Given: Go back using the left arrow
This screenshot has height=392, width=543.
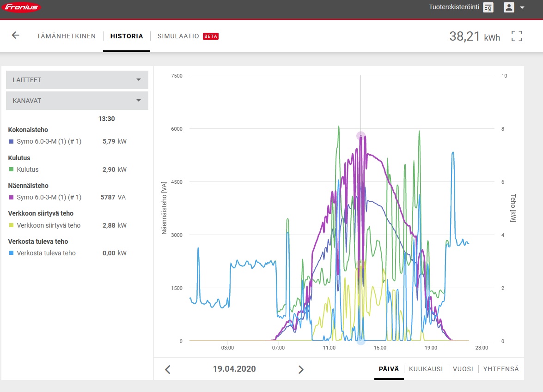Looking at the screenshot, I should 15,35.
